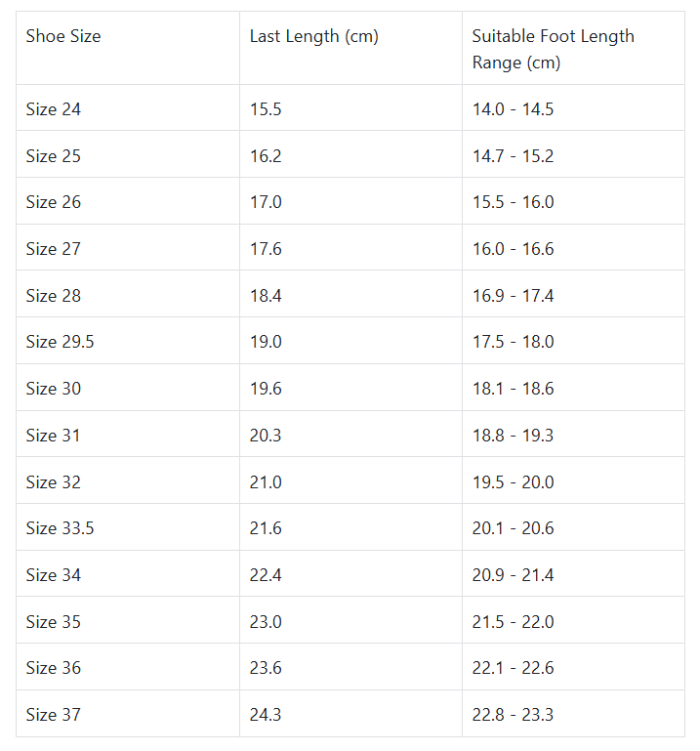Select the Size 32 cell
Screen dimensions: 700x751
[54, 482]
